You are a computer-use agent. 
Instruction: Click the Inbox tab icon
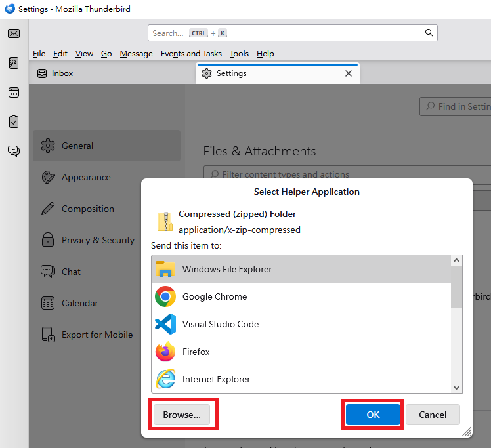(x=42, y=73)
